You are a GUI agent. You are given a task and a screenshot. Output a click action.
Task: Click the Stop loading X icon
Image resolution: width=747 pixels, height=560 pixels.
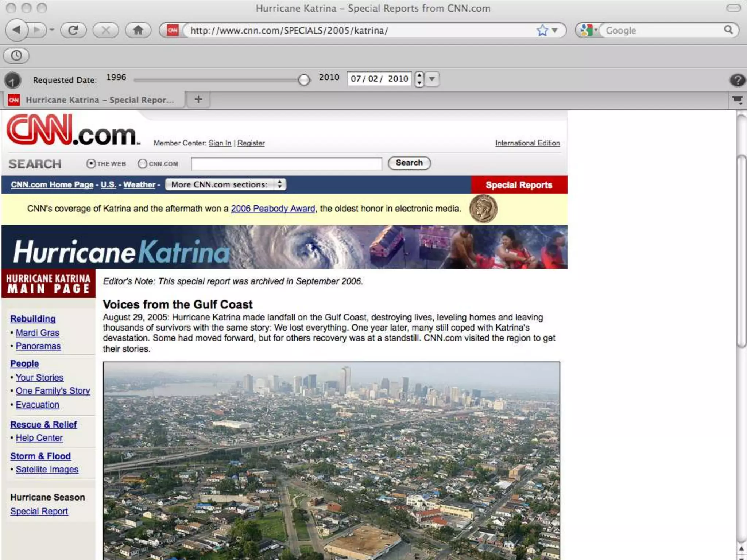click(x=106, y=30)
